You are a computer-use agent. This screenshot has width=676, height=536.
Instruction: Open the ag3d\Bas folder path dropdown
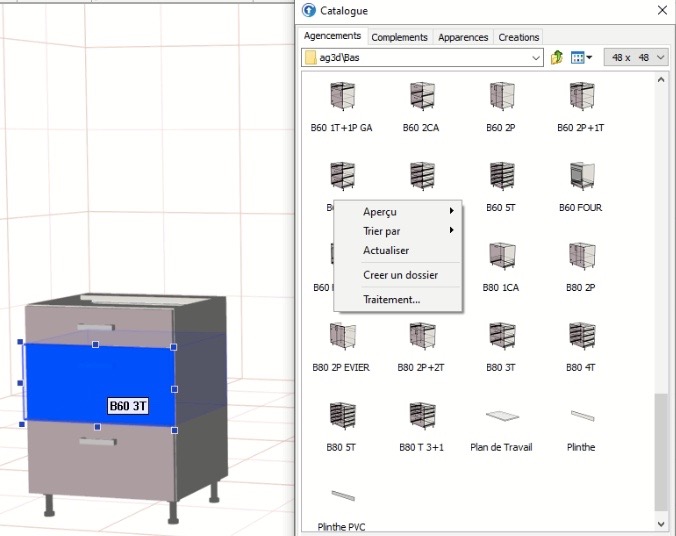[x=537, y=58]
